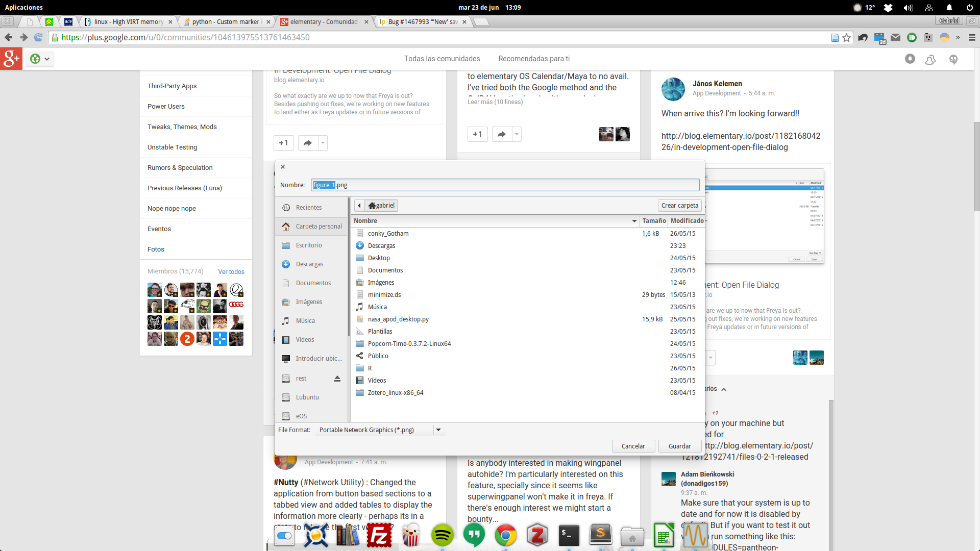The image size is (980, 551).
Task: Click +1 under the Calendar/Maya post
Action: pos(477,134)
